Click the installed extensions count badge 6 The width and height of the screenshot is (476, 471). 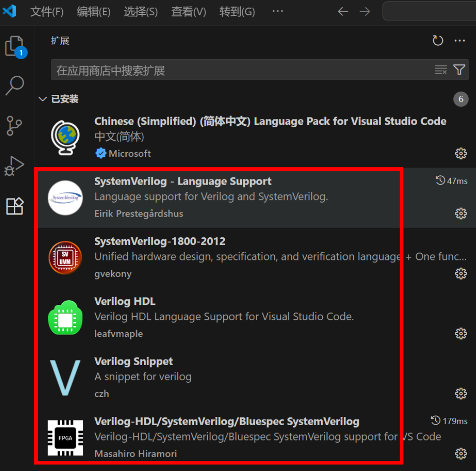click(x=461, y=99)
